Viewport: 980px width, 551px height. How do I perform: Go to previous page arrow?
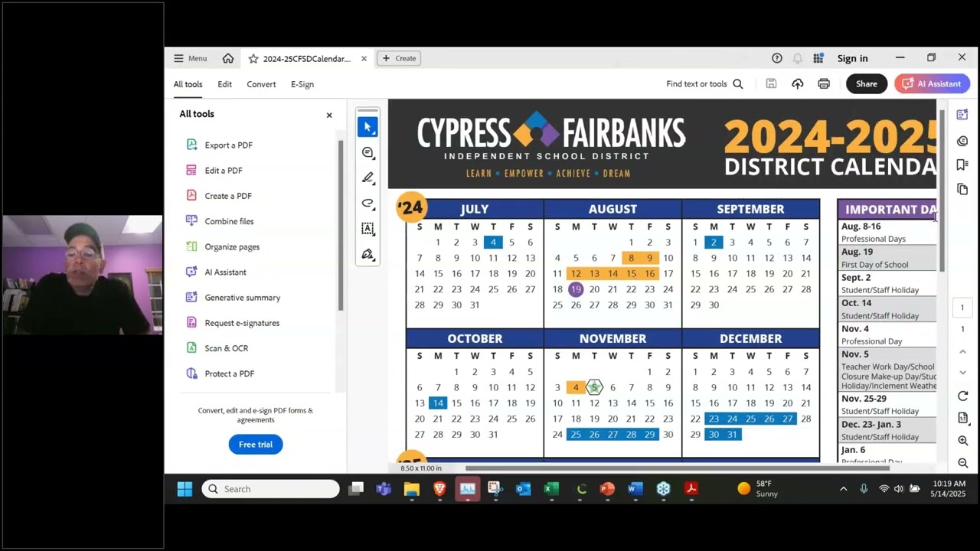click(962, 351)
